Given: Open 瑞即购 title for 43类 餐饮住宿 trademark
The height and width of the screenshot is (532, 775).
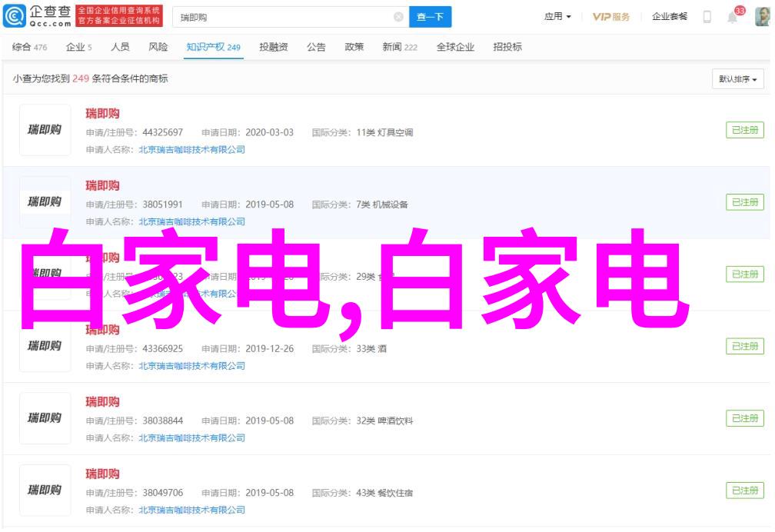Looking at the screenshot, I should click(x=102, y=474).
